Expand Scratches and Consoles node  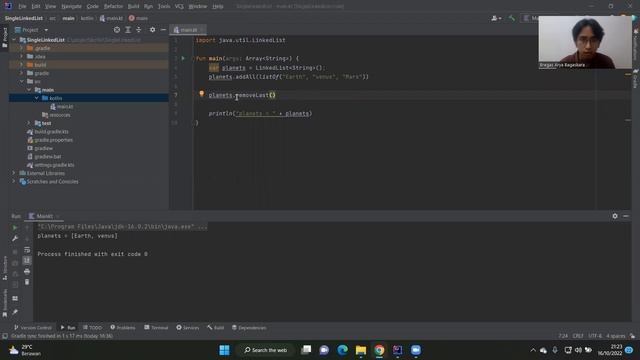13,181
